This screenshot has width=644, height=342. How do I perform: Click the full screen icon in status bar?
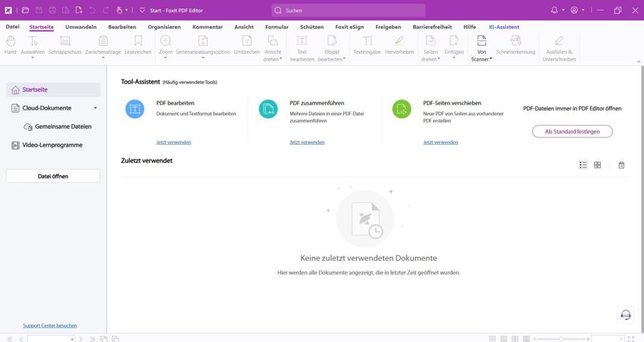[x=631, y=339]
